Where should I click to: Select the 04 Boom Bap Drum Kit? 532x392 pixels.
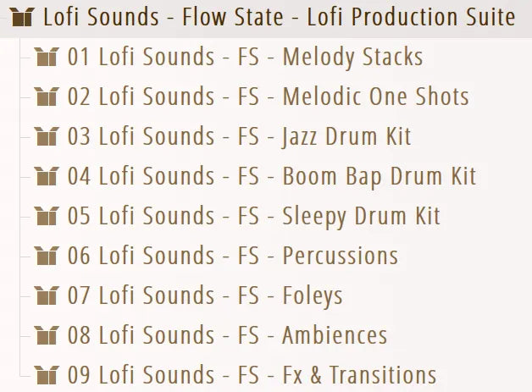pos(271,176)
